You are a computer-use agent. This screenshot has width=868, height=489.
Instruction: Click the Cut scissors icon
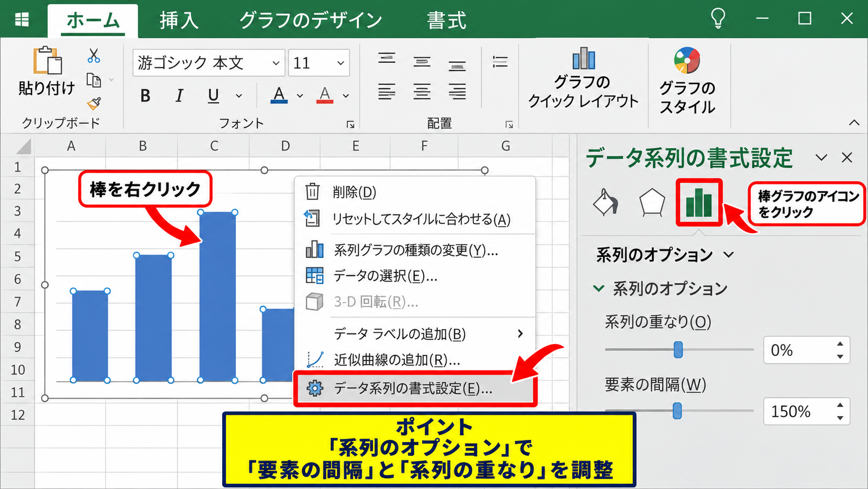pyautogui.click(x=93, y=56)
